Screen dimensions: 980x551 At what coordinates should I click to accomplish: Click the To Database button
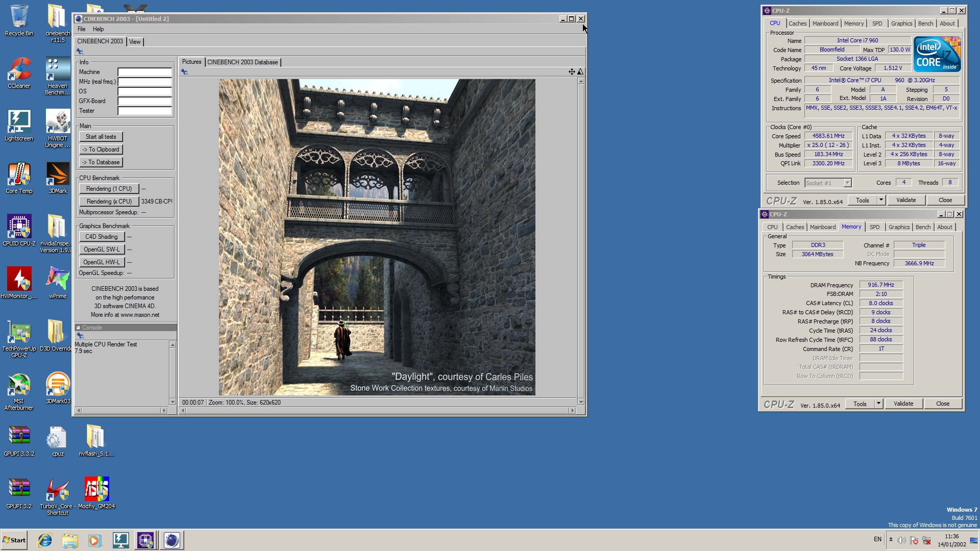[x=101, y=162]
